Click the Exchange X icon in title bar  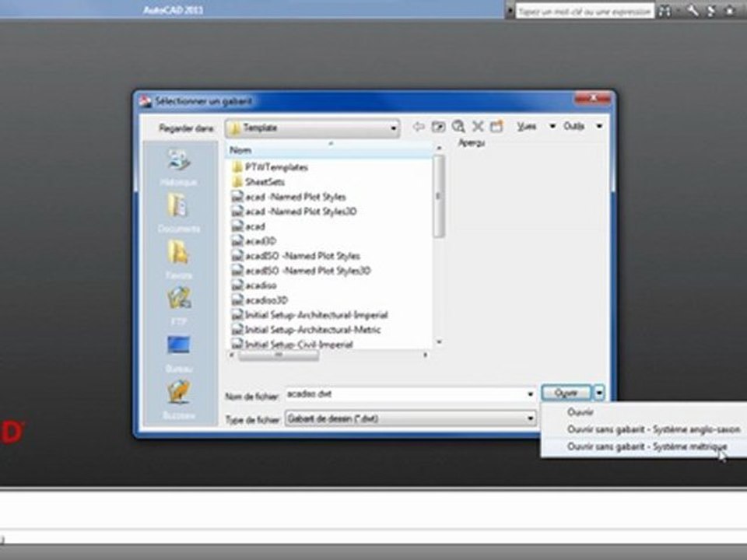click(x=710, y=10)
